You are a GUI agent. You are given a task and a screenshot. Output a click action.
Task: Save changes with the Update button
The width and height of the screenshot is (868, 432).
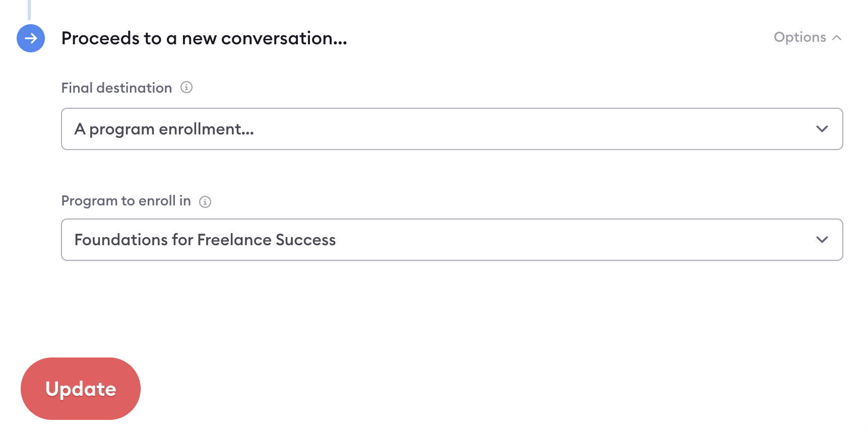81,389
